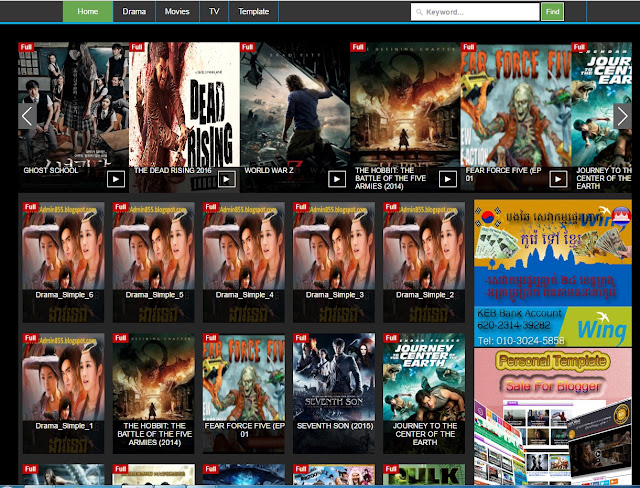Focus the Keyword search field

475,12
